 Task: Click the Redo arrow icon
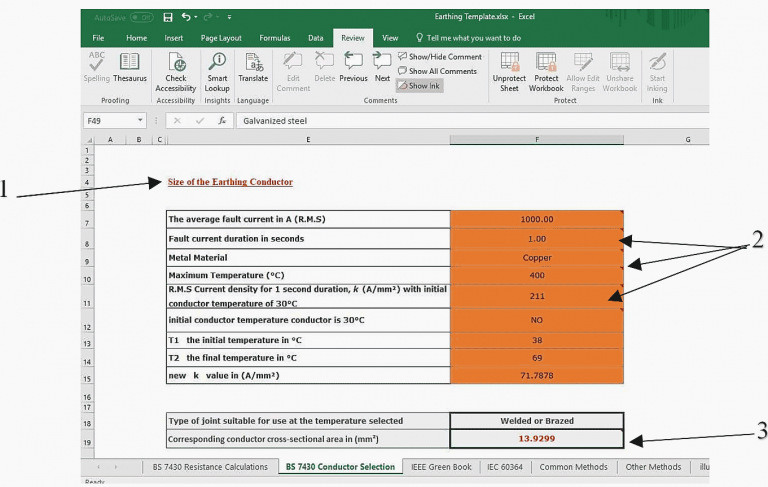click(x=208, y=17)
